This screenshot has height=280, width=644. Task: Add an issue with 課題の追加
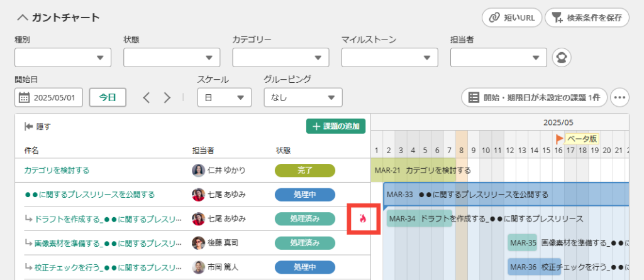coord(336,127)
